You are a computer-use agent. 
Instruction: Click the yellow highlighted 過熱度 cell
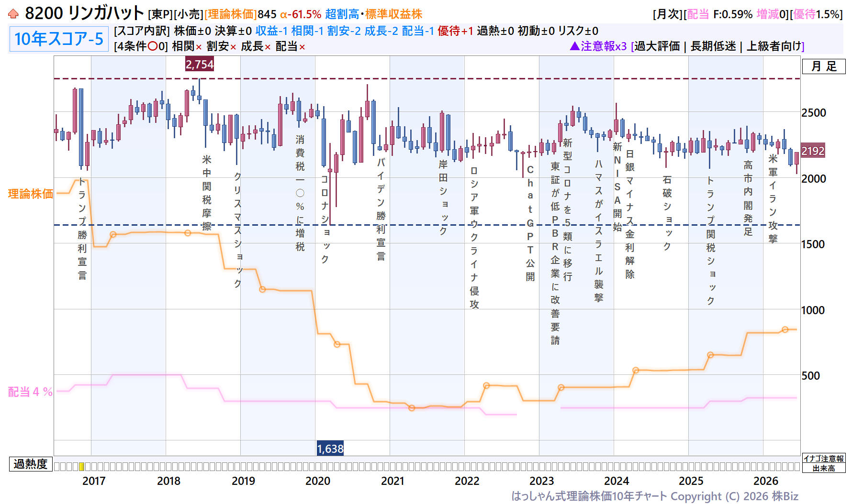pyautogui.click(x=81, y=467)
